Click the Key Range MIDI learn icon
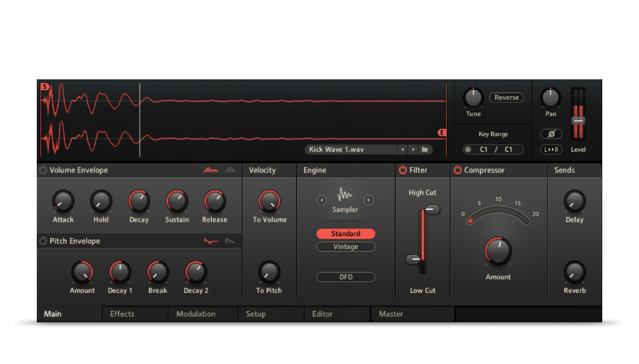This screenshot has height=364, width=639. pyautogui.click(x=468, y=149)
